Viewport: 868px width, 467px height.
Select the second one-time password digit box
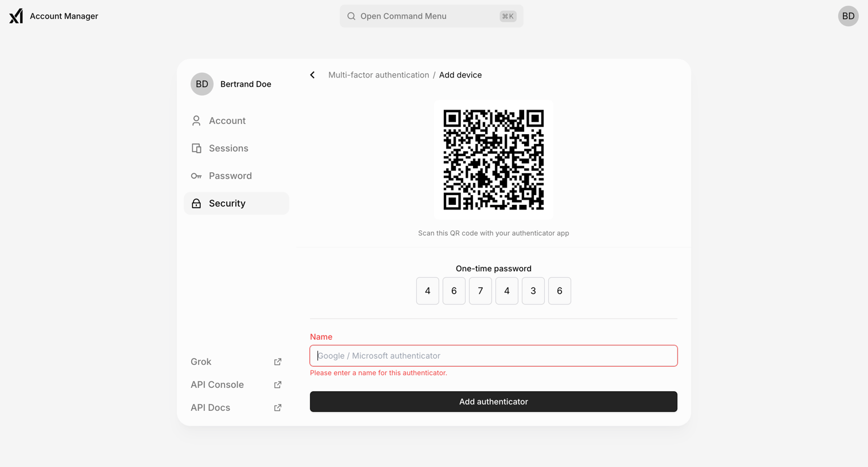(x=454, y=291)
